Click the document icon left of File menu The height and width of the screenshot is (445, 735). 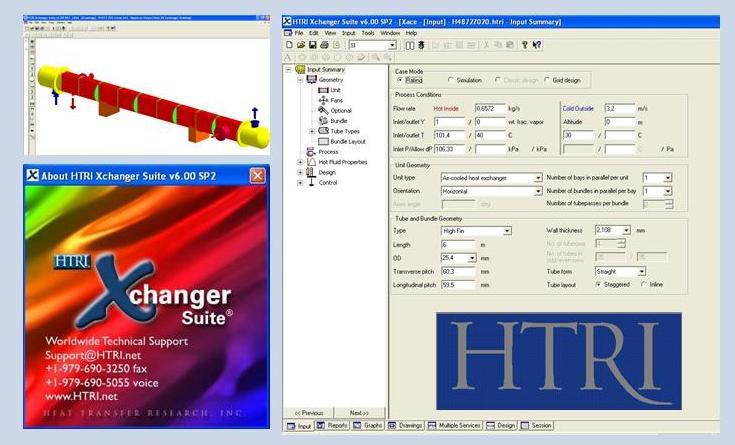(x=288, y=33)
